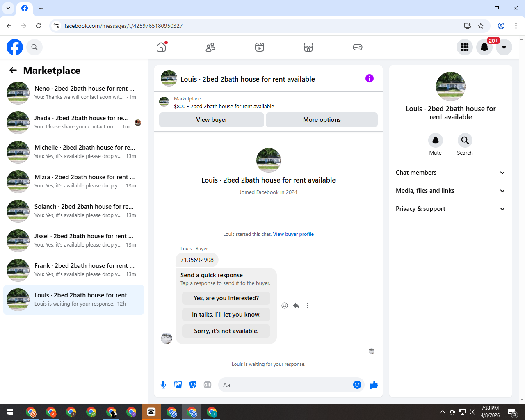Click the back arrow beside Marketplace
The image size is (525, 420).
13,70
